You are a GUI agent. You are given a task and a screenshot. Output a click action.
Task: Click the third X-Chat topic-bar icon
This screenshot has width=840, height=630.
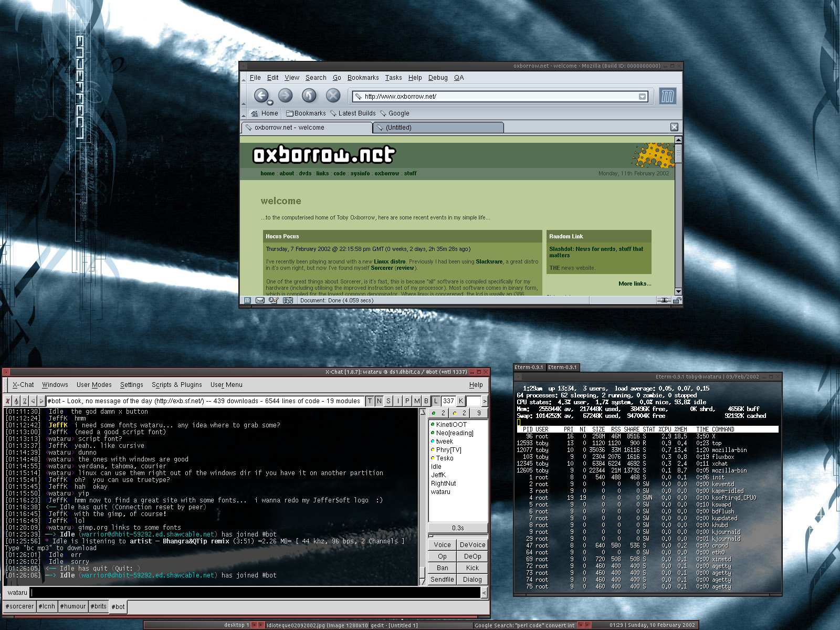[25, 401]
